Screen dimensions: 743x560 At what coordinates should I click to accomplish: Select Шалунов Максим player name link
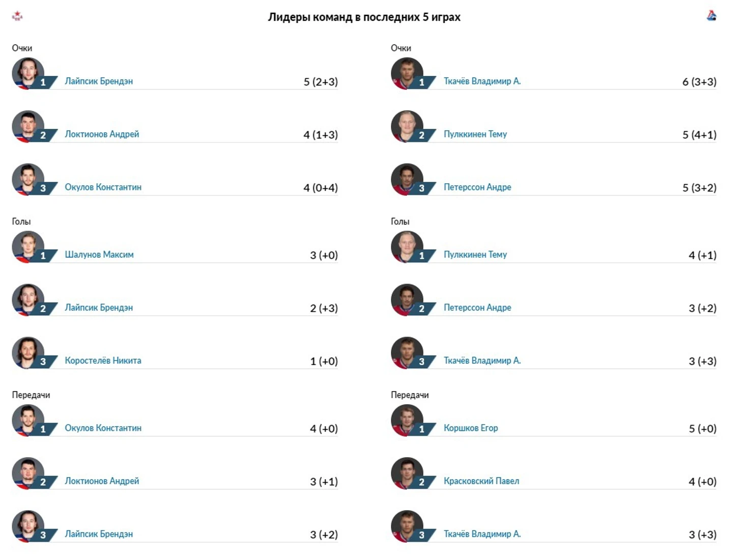coord(99,255)
